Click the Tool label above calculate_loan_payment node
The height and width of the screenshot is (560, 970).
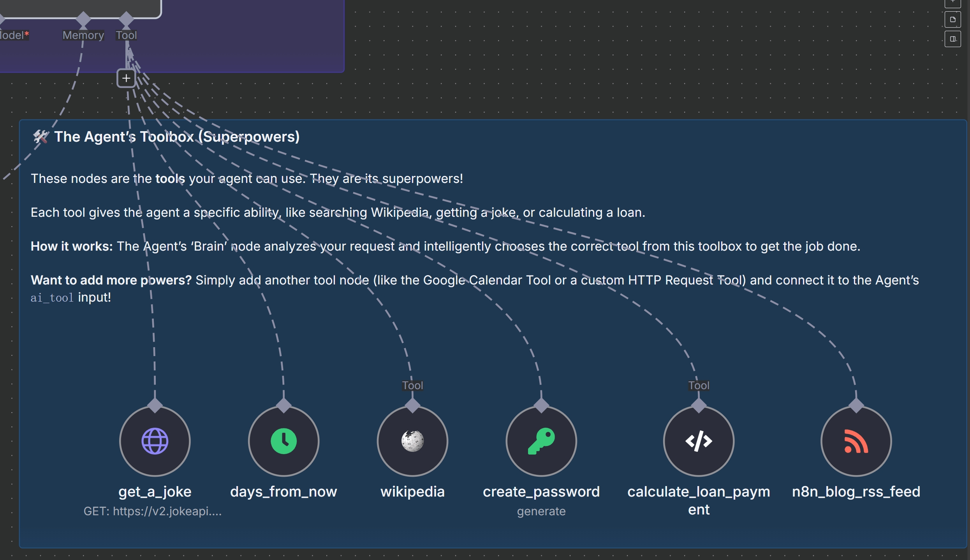[x=699, y=385]
